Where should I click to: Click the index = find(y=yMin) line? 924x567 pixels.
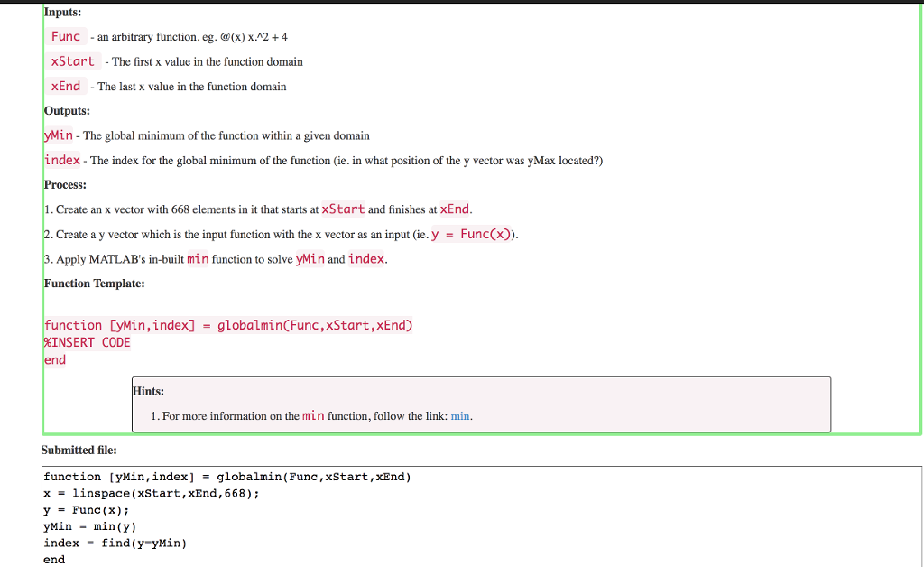tap(115, 543)
